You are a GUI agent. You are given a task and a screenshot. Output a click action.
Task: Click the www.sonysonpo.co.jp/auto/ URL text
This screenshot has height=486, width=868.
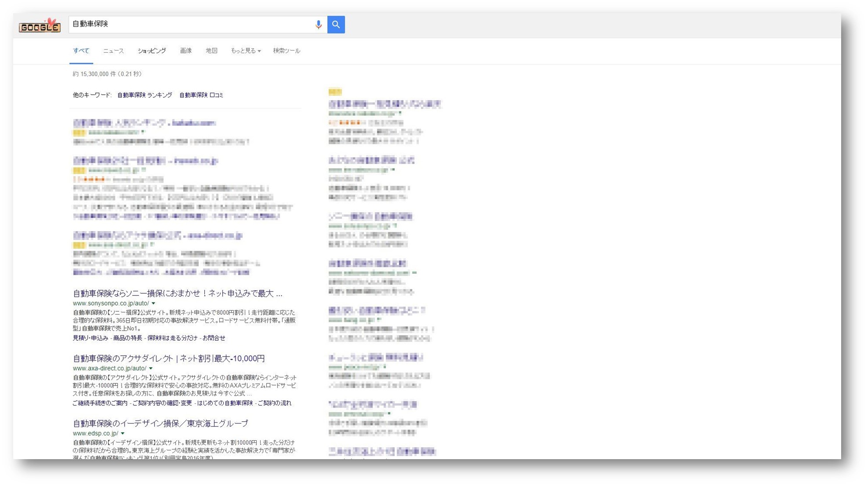coord(111,303)
